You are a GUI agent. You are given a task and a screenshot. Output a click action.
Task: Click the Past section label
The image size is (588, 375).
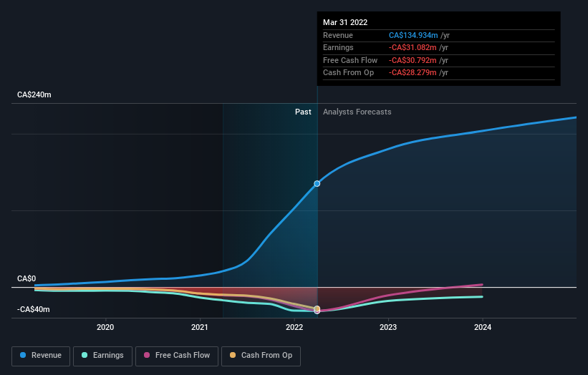coord(303,112)
